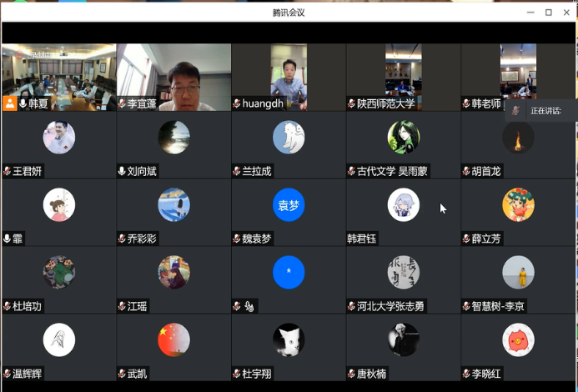
Task: Click 武凯's red flag avatar
Action: (x=173, y=339)
